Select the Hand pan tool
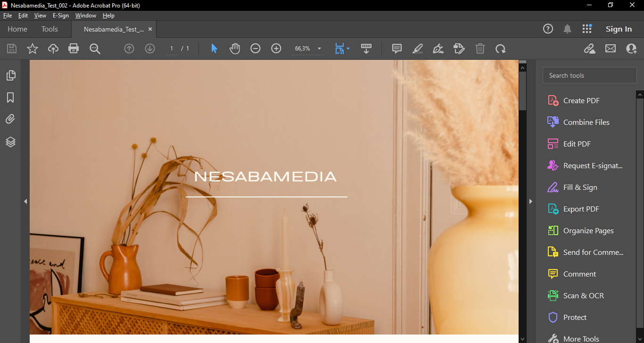Image resolution: width=644 pixels, height=343 pixels. tap(235, 49)
